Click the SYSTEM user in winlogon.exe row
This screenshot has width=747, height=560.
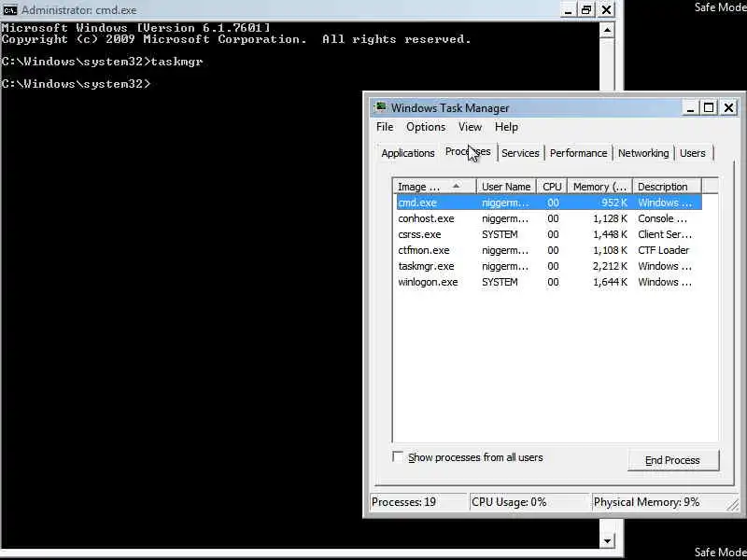(x=500, y=282)
